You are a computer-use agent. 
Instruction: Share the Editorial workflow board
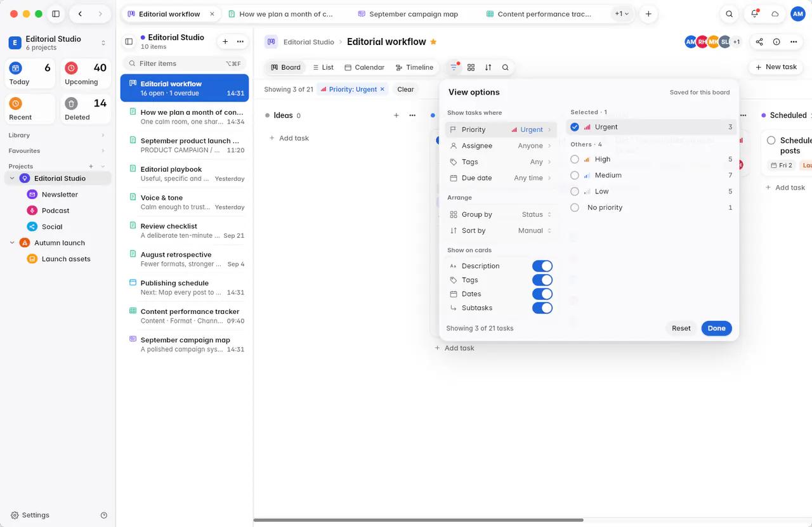[759, 42]
